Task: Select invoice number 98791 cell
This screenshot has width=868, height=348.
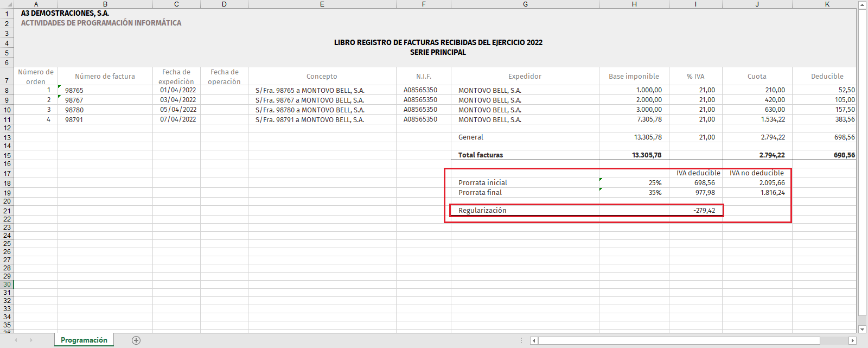Action: click(x=105, y=119)
